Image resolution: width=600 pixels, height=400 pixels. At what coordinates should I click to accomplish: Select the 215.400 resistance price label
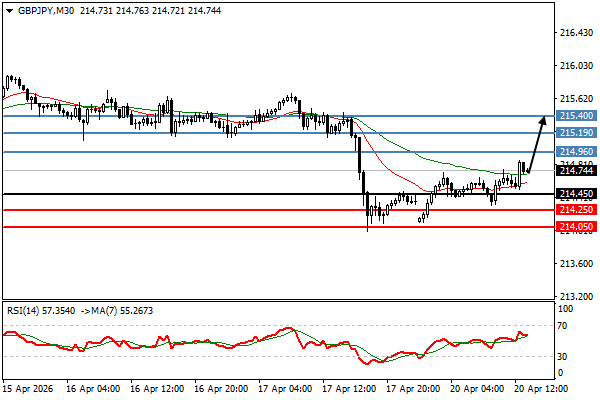[577, 116]
